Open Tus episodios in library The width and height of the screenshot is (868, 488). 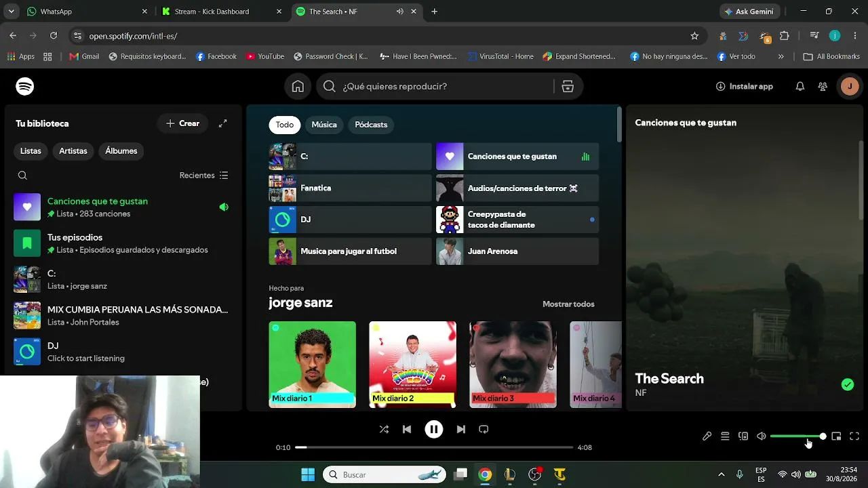pyautogui.click(x=122, y=243)
